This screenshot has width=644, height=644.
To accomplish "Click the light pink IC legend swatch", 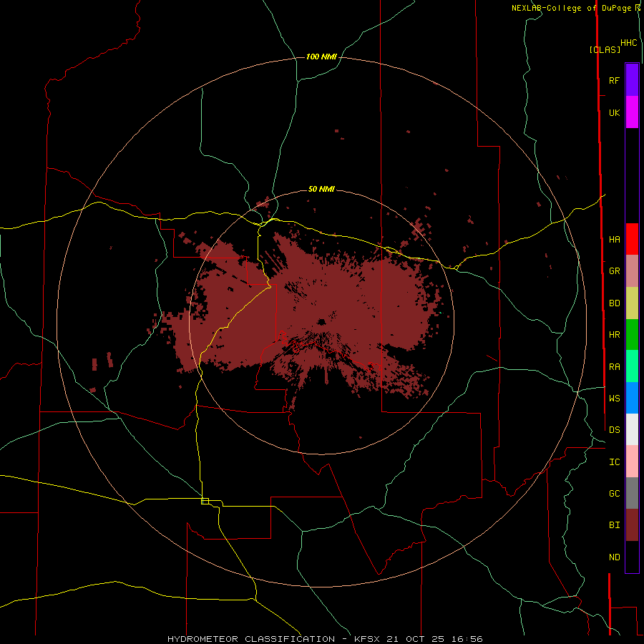I will tap(632, 462).
